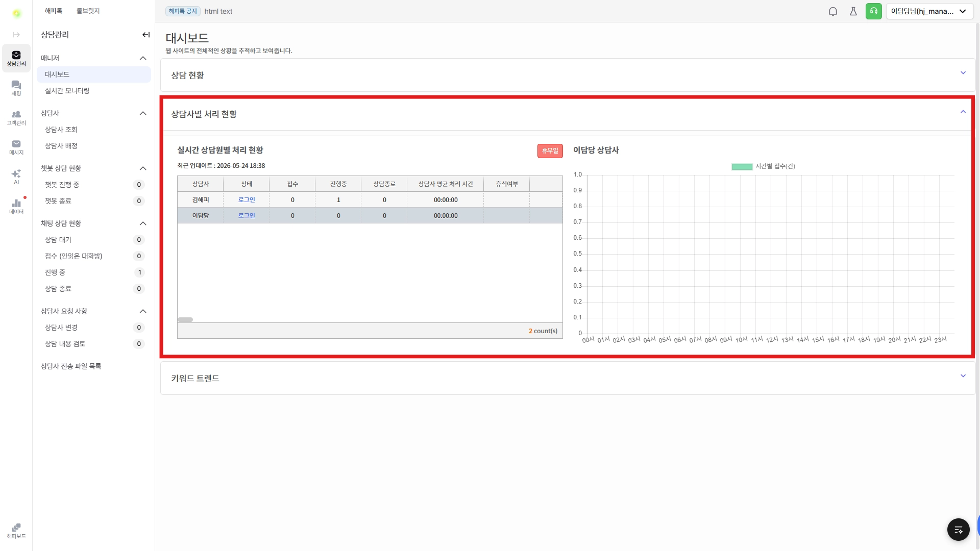Open the 상담관리 sidebar icon
Viewport: 980px width, 551px height.
(16, 58)
